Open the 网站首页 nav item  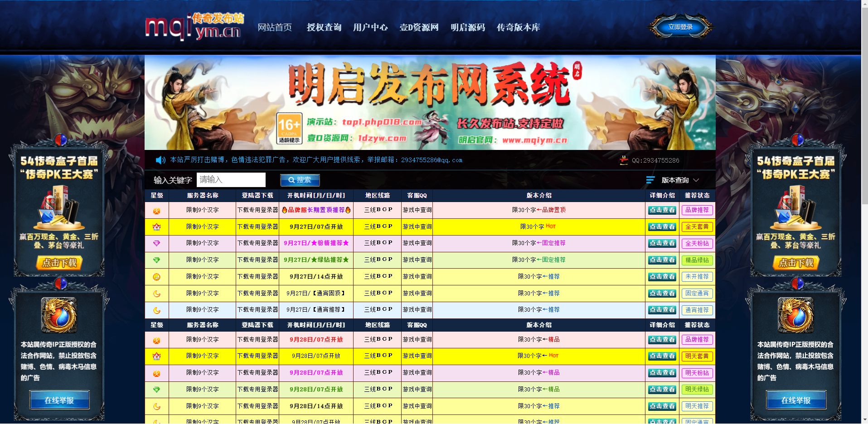point(275,28)
